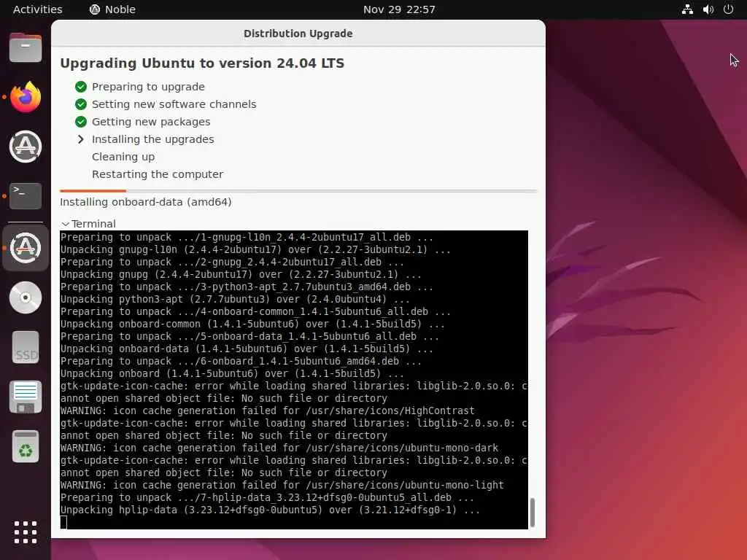Click 'Installing onboard-data (amd64)' status text
The image size is (747, 560).
coord(146,202)
